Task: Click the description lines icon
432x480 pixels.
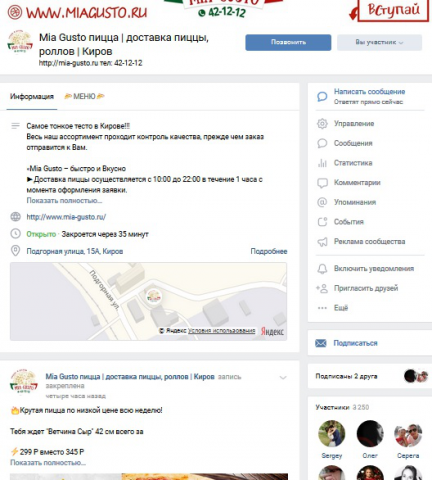Action: [15, 126]
